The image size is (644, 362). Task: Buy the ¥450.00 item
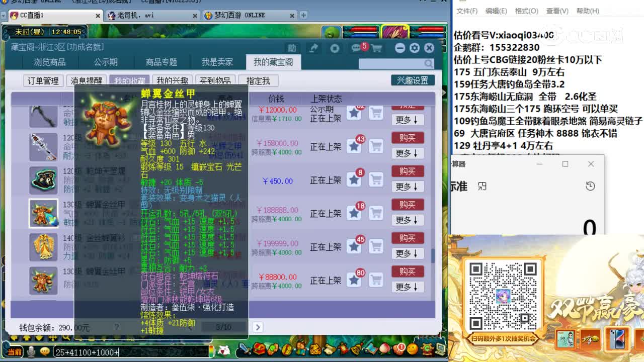(x=408, y=171)
